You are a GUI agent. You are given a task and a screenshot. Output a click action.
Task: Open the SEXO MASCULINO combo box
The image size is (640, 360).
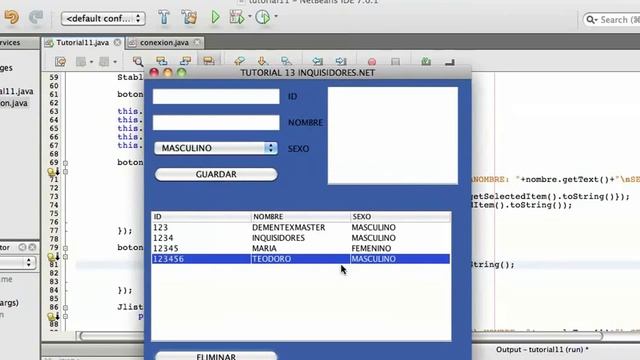[x=216, y=148]
